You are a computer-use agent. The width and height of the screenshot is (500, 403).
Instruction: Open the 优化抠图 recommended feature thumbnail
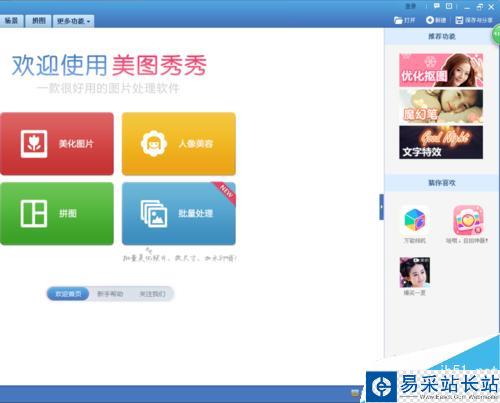pyautogui.click(x=441, y=70)
